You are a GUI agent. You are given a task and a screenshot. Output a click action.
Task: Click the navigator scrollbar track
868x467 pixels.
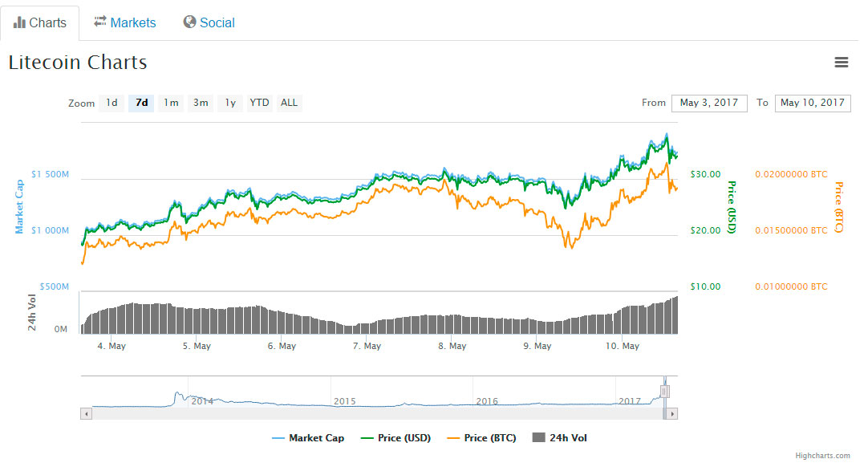pyautogui.click(x=376, y=414)
